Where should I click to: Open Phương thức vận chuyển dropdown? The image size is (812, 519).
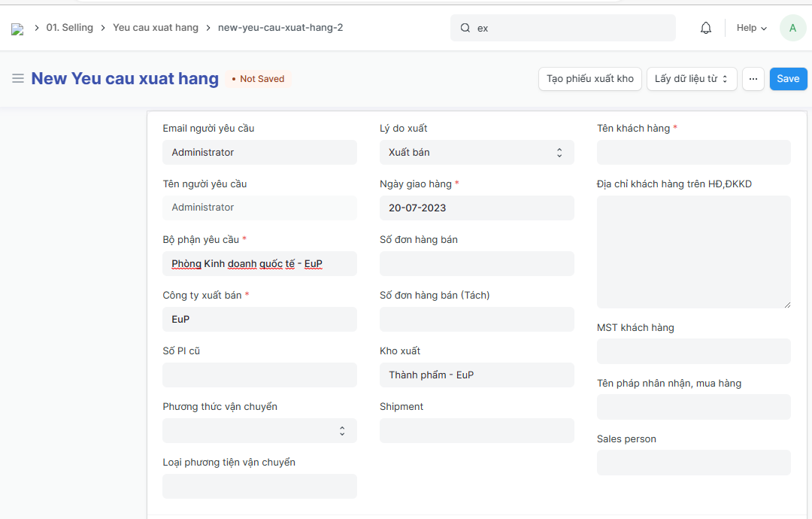pyautogui.click(x=259, y=431)
